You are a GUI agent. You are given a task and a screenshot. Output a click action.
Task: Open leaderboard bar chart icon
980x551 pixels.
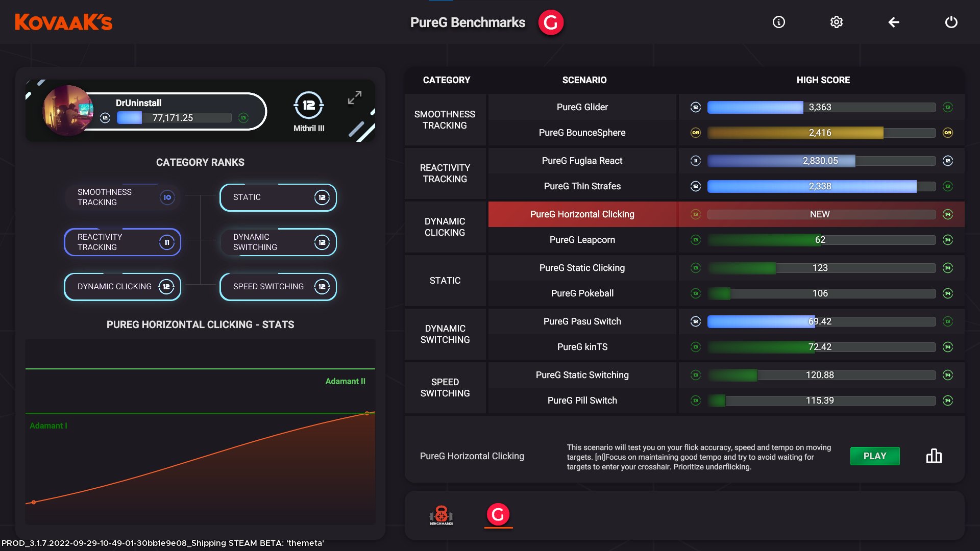934,456
